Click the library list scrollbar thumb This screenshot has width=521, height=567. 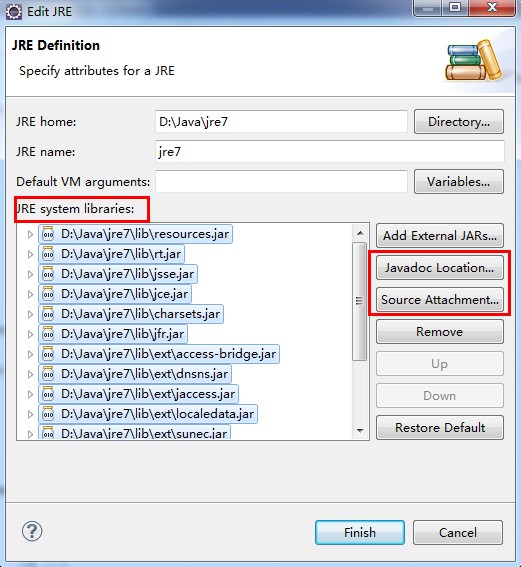point(359,301)
